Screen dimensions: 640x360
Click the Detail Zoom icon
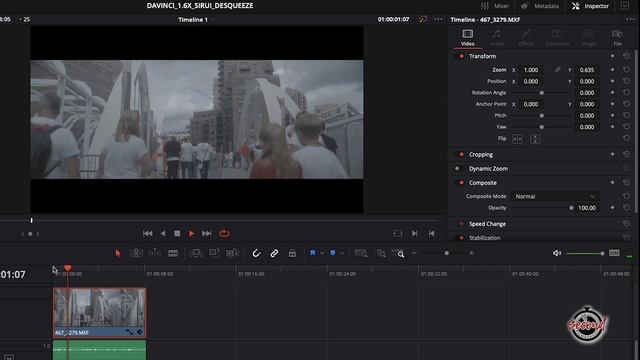click(381, 253)
